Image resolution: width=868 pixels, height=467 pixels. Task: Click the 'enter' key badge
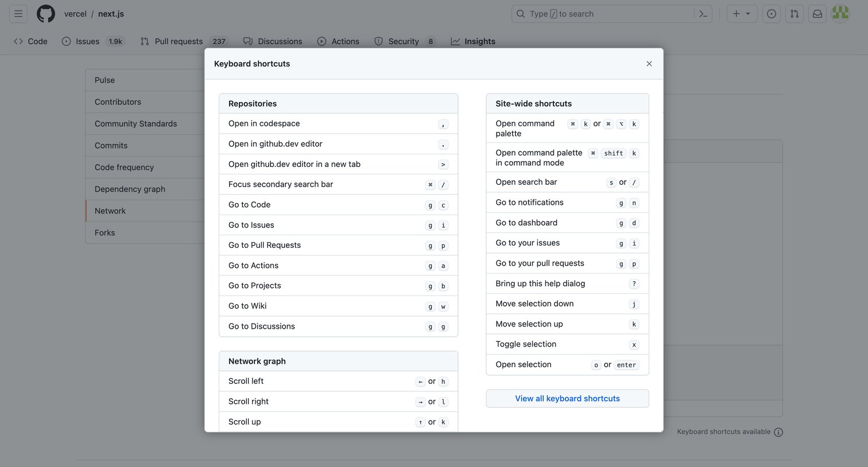(626, 365)
